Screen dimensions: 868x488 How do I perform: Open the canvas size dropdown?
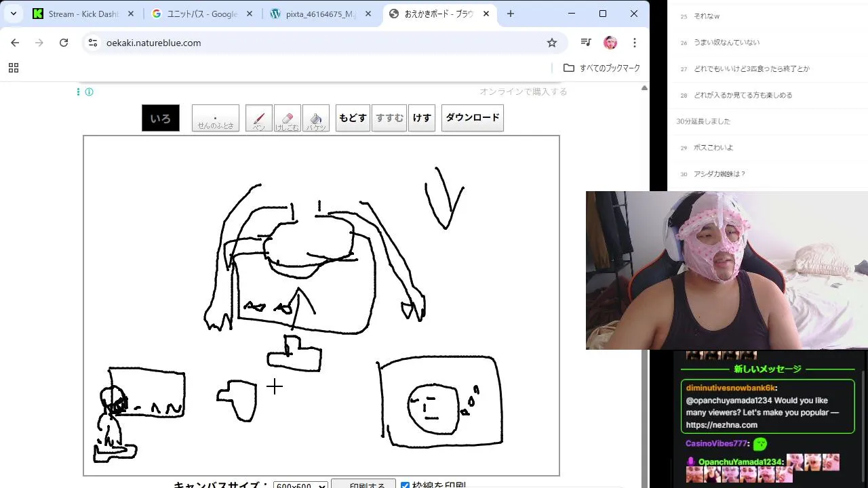coord(300,485)
